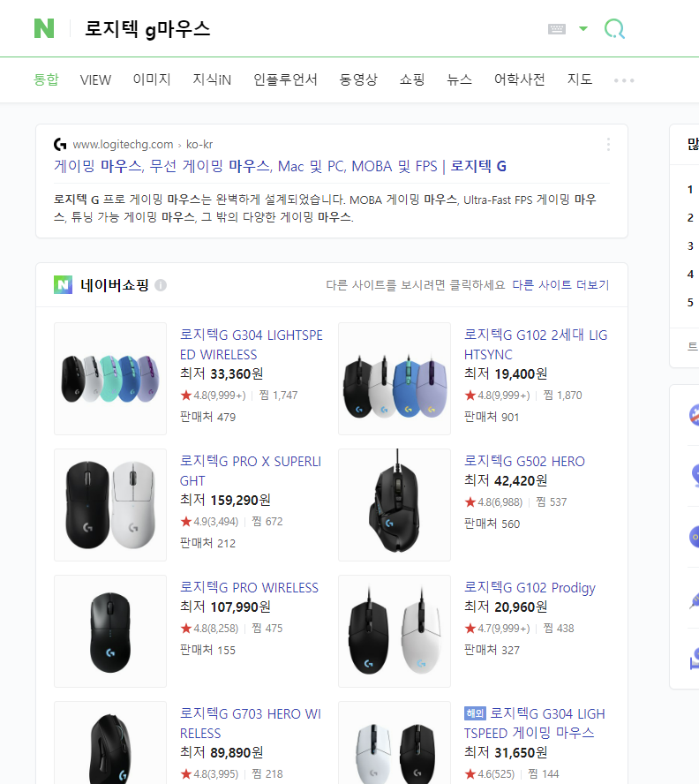Open PRO X SUPERLIGHT product image

[110, 505]
